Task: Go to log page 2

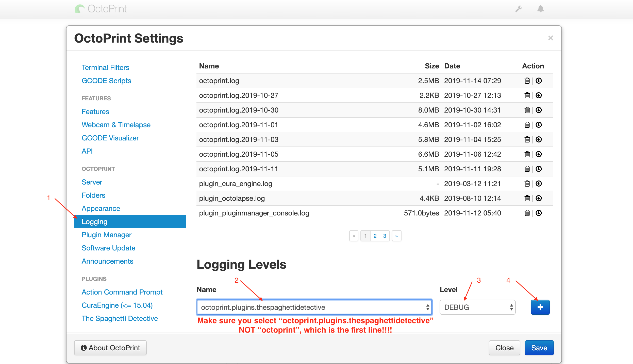Action: point(375,236)
